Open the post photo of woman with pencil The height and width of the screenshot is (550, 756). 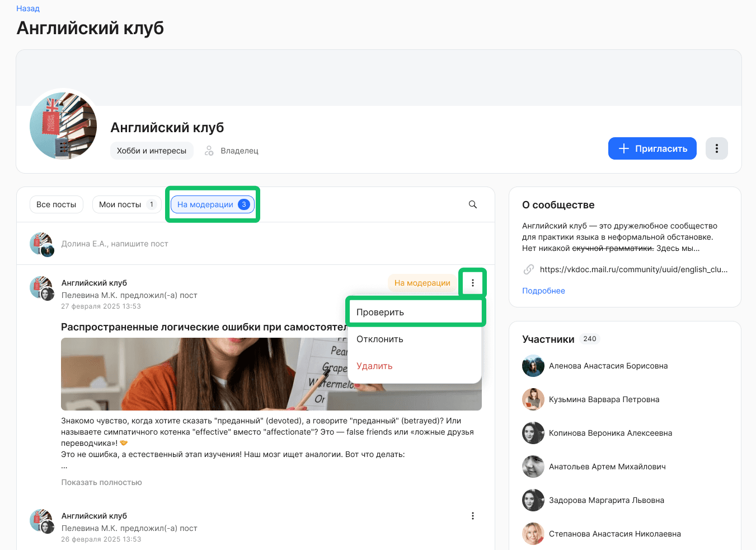204,374
